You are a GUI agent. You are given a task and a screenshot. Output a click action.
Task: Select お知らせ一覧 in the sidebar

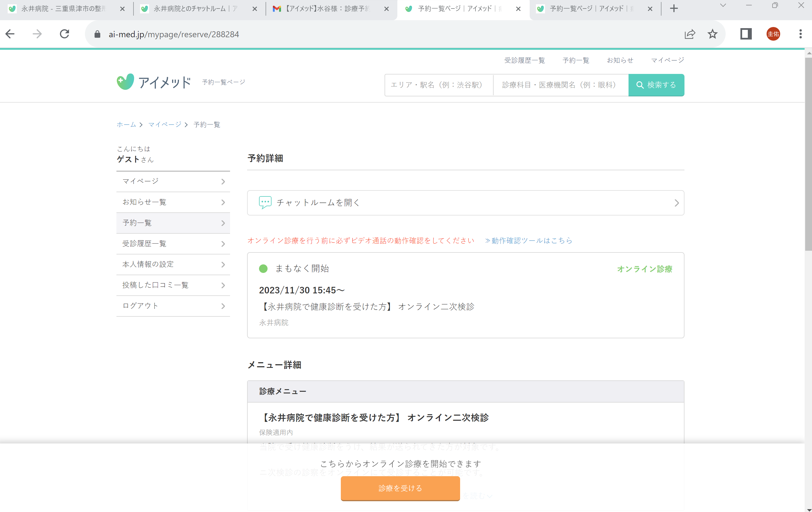click(173, 202)
